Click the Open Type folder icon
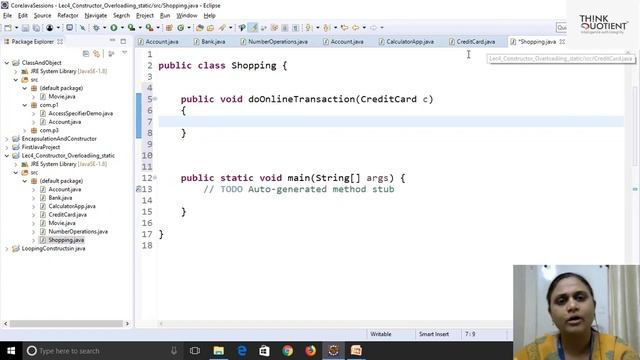Screen dimensions: 640x360 (x=200, y=28)
